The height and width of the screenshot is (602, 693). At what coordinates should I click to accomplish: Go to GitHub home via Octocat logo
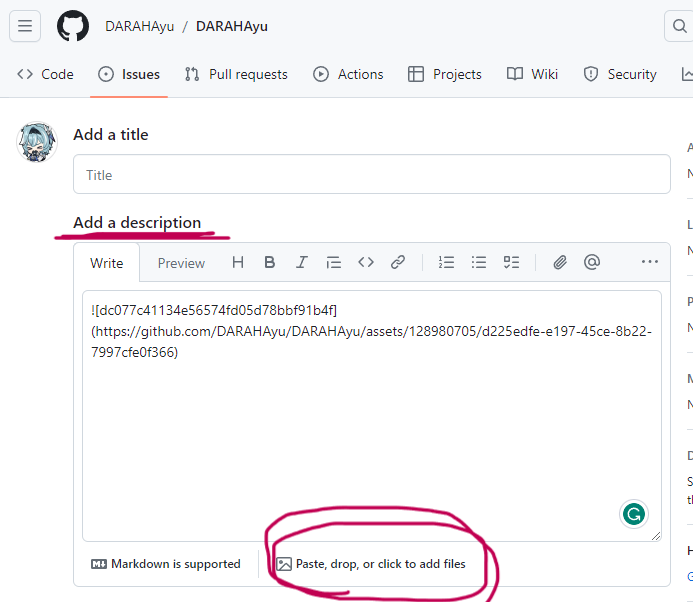tap(73, 26)
